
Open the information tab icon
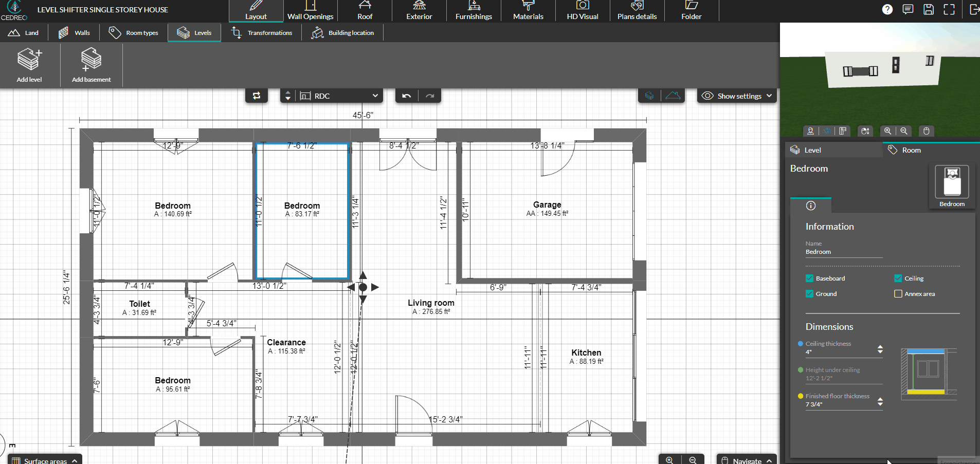pyautogui.click(x=811, y=206)
